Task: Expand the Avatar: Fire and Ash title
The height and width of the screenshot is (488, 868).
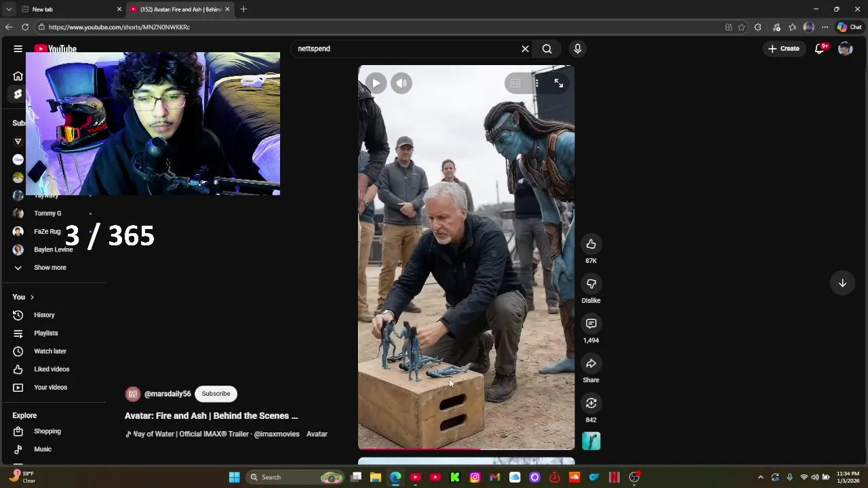Action: [211, 415]
